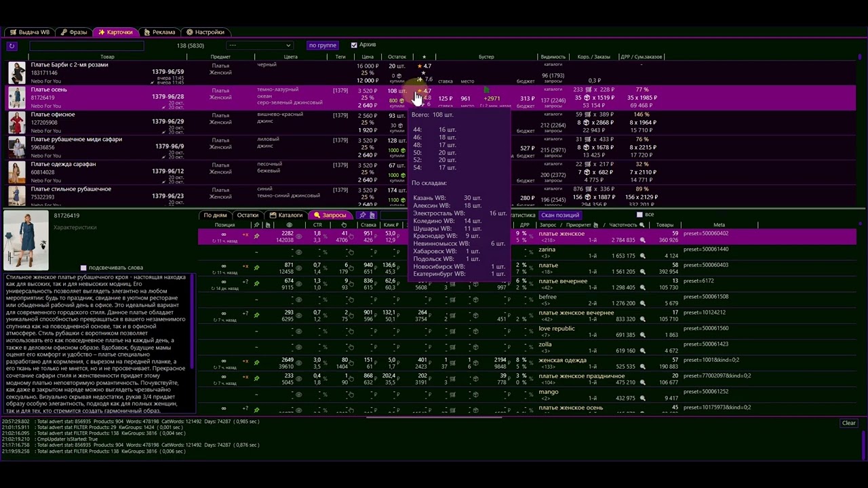Open the Остатки subtab

[x=248, y=215]
